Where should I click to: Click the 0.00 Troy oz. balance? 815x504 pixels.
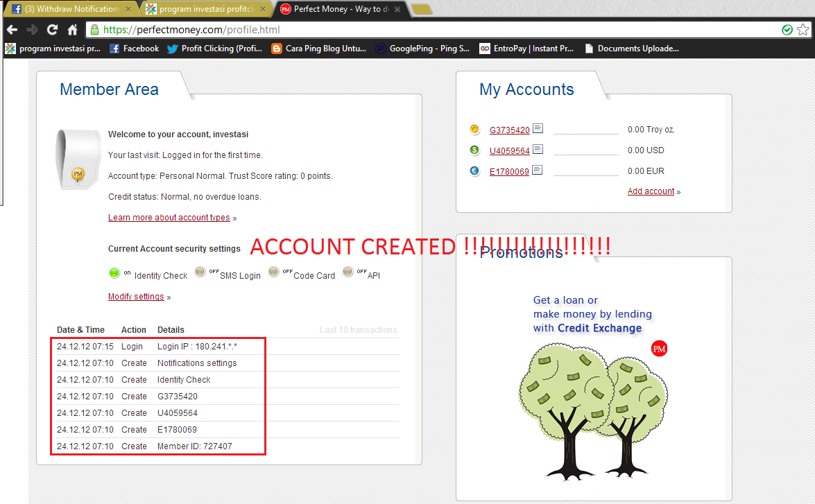[x=651, y=130]
